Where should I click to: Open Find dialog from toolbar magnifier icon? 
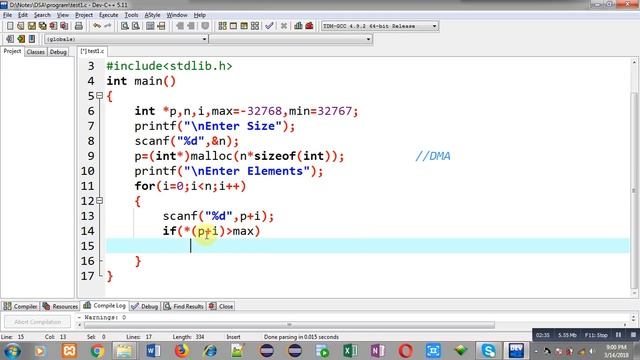[x=125, y=26]
